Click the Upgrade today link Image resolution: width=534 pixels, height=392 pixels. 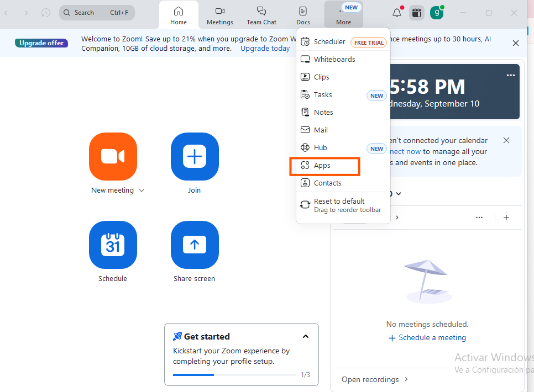click(x=265, y=49)
